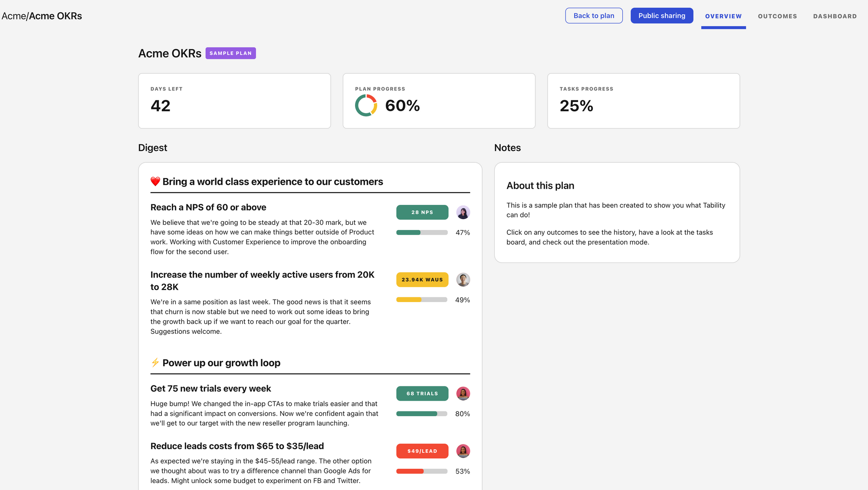Open owner avatar beside new trials outcome
The height and width of the screenshot is (490, 868).
click(x=463, y=394)
